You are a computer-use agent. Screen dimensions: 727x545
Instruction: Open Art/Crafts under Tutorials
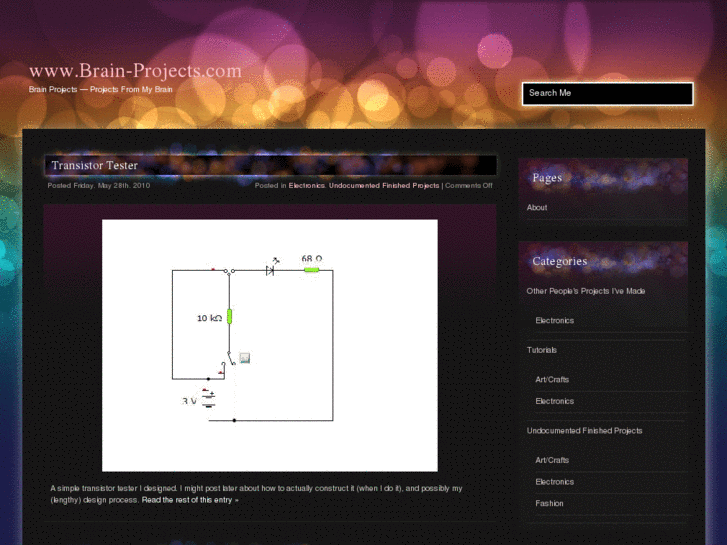click(x=552, y=379)
